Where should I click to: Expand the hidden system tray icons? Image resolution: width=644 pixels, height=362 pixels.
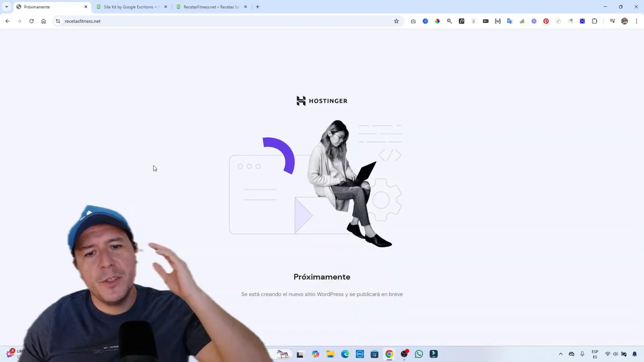click(561, 354)
